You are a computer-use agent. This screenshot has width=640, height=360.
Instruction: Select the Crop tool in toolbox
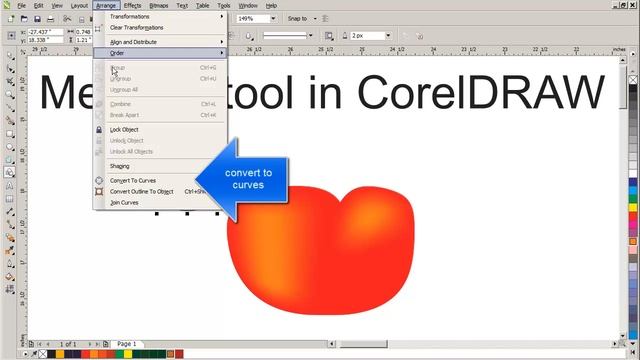pyautogui.click(x=10, y=82)
